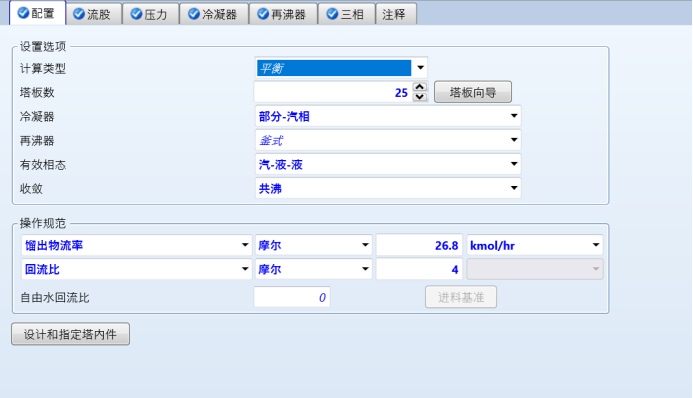Screen dimensions: 693x398
Task: Click the checkmark icon on 三相 tab
Action: (x=332, y=14)
